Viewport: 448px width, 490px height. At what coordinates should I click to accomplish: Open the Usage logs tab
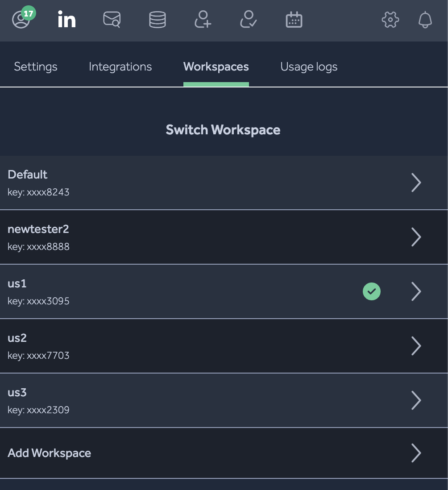point(309,67)
